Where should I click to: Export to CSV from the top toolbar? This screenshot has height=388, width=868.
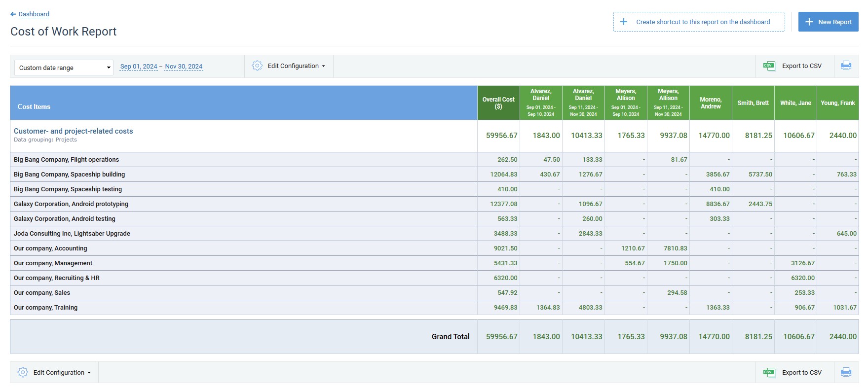pyautogui.click(x=801, y=66)
